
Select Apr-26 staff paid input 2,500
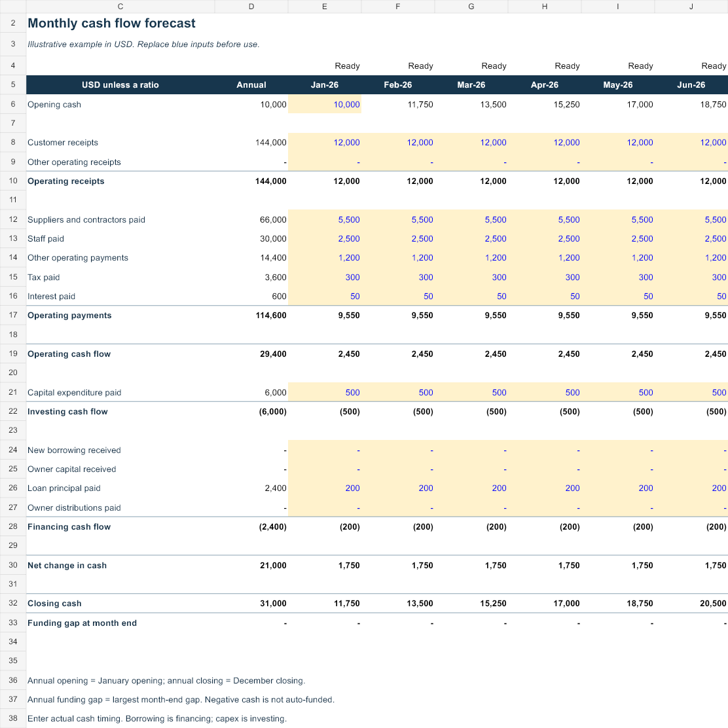(x=545, y=239)
